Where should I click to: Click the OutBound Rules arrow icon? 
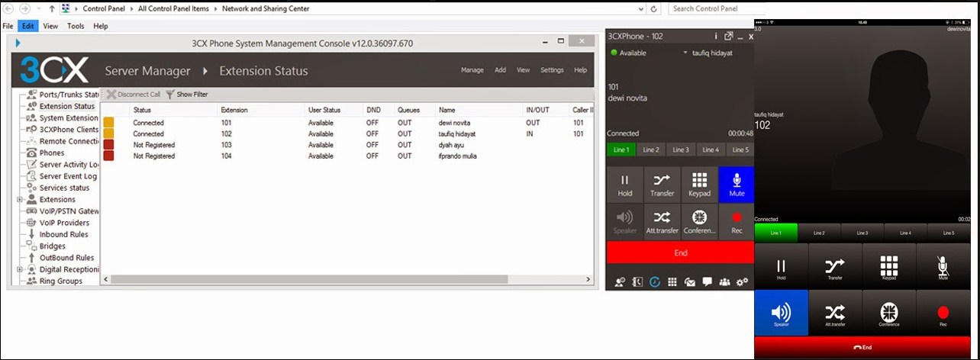(x=31, y=258)
